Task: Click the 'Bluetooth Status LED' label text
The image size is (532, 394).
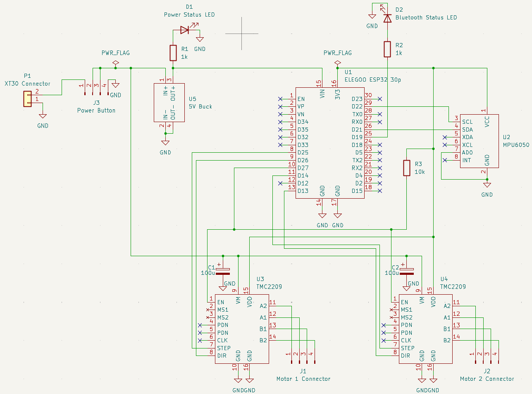Action: pyautogui.click(x=426, y=17)
